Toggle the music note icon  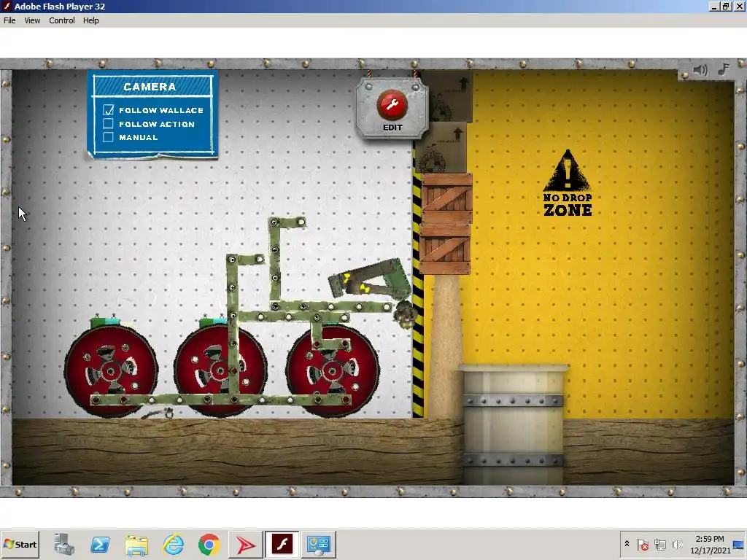[x=724, y=69]
